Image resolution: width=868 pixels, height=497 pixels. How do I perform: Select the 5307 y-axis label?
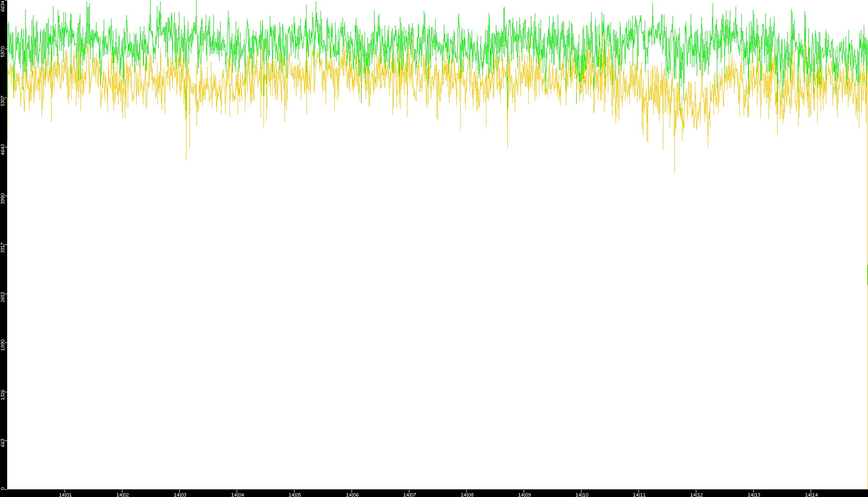point(3,100)
